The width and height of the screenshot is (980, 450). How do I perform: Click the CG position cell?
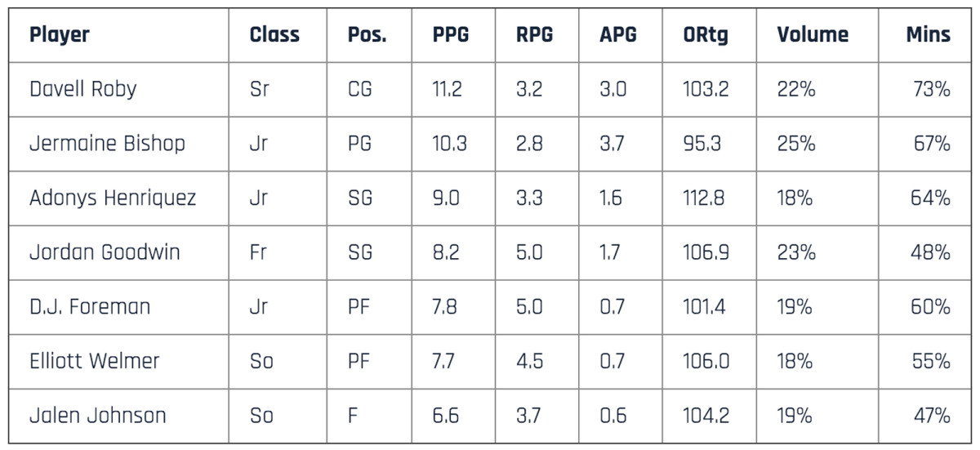point(359,89)
